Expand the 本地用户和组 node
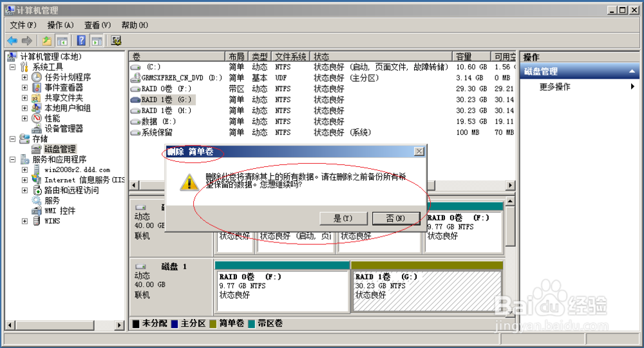 coord(24,108)
